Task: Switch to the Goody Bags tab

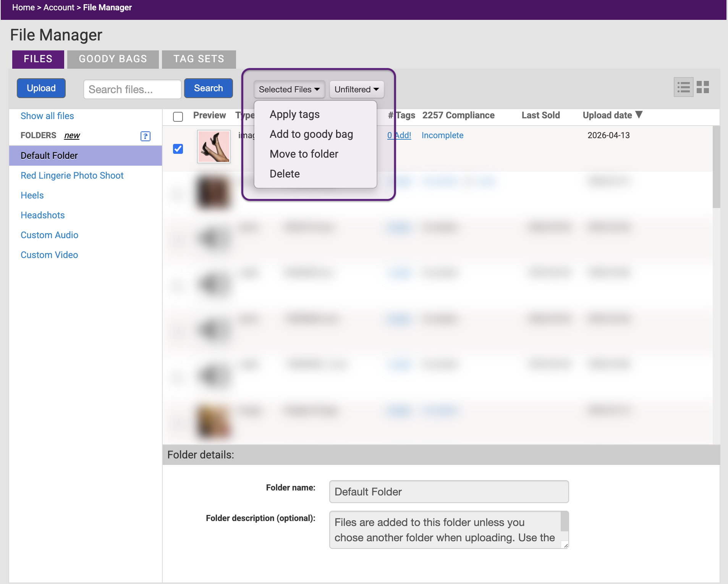Action: pos(113,59)
